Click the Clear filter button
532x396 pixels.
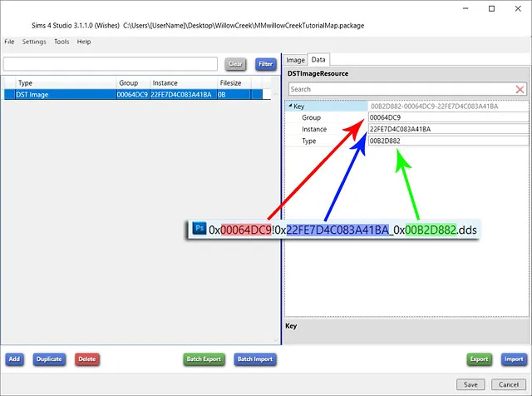[235, 64]
